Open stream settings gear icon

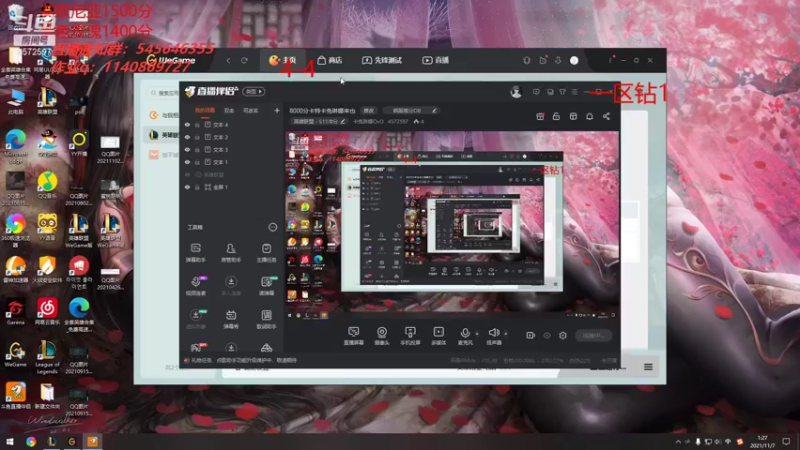click(x=563, y=335)
